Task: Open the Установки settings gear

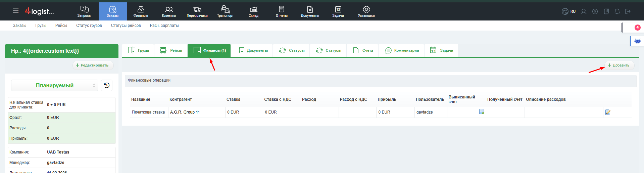Action: [366, 11]
